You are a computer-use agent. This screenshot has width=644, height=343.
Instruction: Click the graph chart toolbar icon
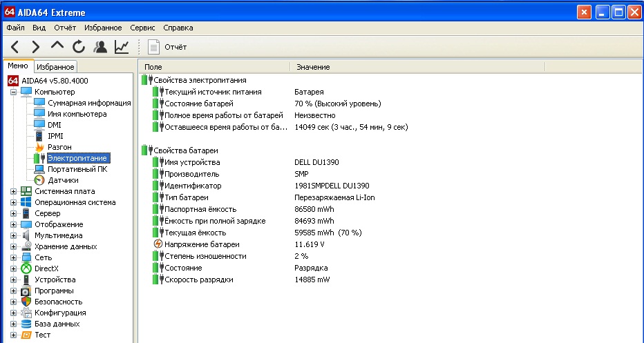[x=122, y=47]
